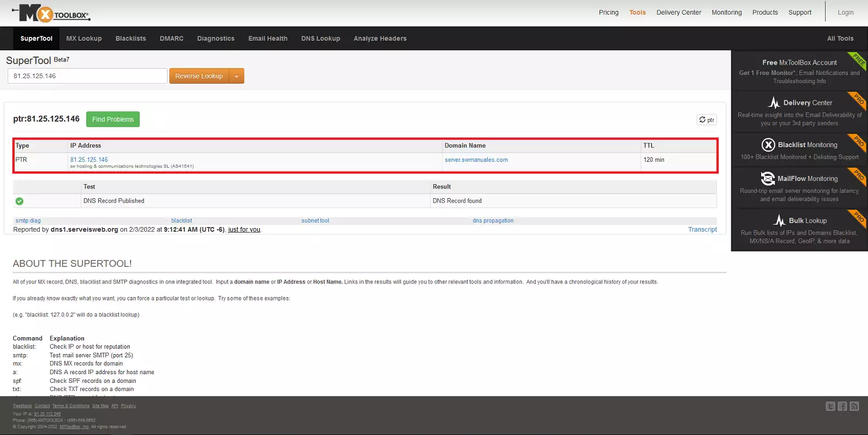Open the All Tools menu
Image resolution: width=868 pixels, height=435 pixels.
coord(840,39)
